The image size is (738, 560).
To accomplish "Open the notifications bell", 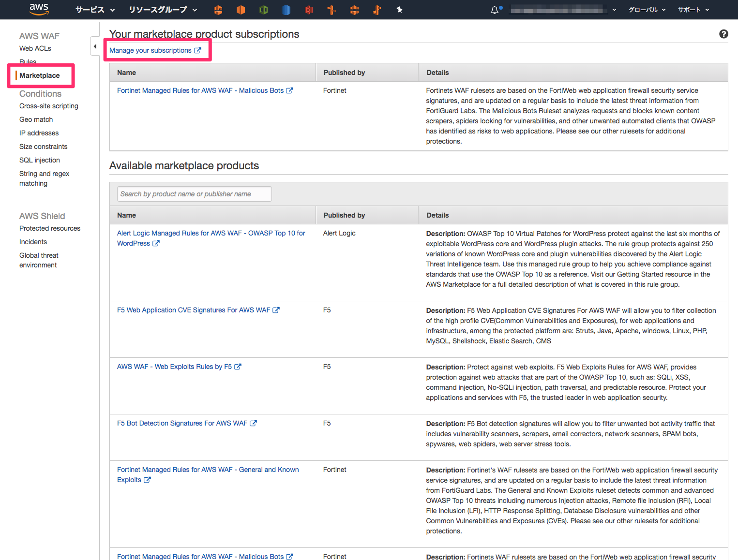I will (x=495, y=10).
